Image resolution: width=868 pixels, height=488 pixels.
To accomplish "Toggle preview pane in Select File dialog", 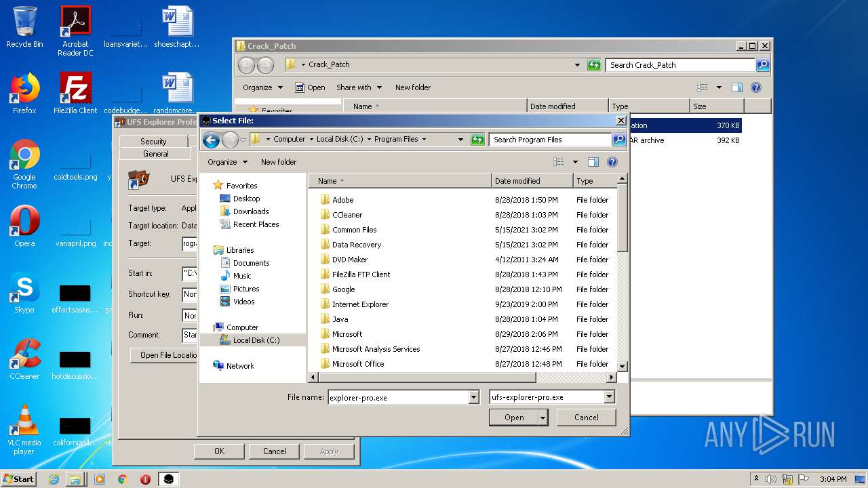I will (593, 162).
